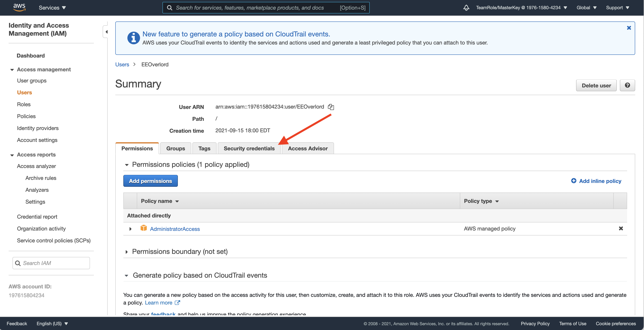
Task: Open Organization activity in the sidebar
Action: click(41, 229)
